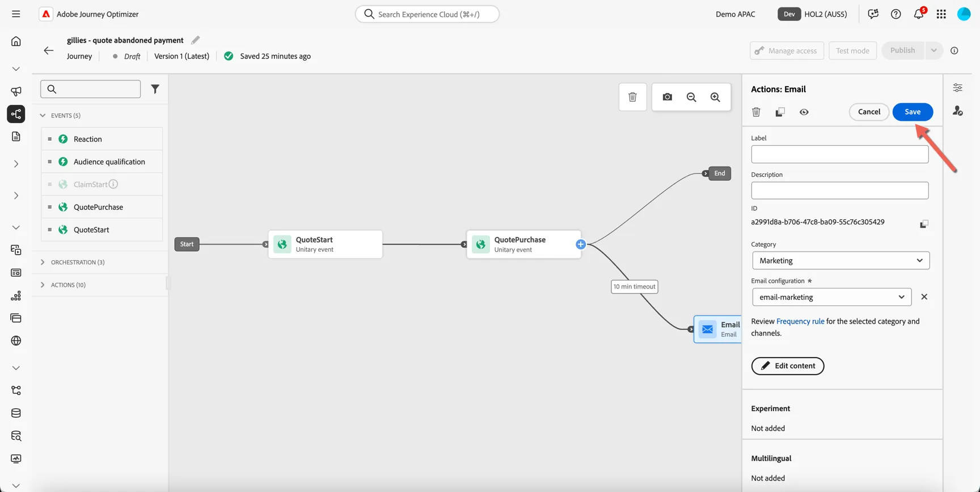Focus the Search Experience Cloud box
The width and height of the screenshot is (980, 492).
coord(427,14)
